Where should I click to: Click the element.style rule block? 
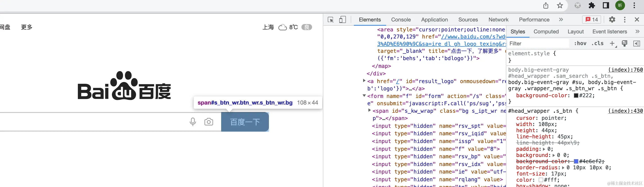click(x=575, y=57)
